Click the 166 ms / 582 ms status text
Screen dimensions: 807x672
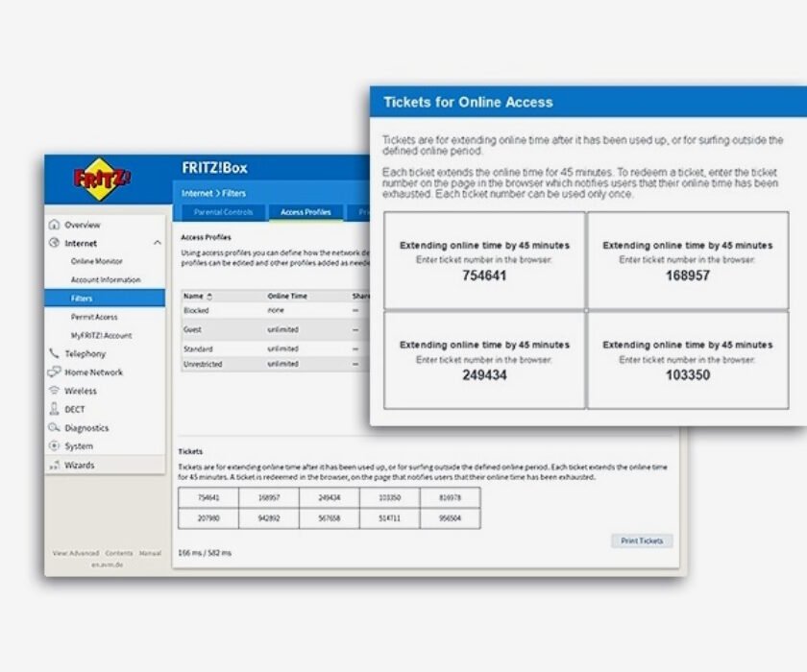point(205,553)
